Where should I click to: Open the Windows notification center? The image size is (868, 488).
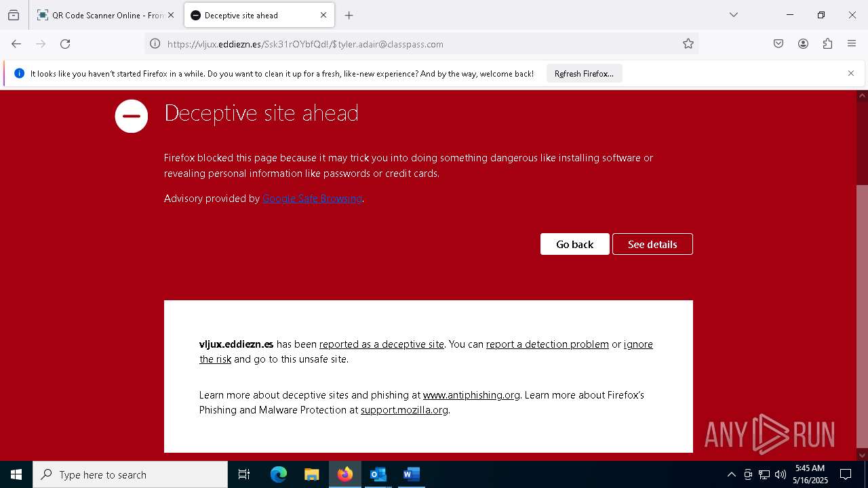point(846,474)
